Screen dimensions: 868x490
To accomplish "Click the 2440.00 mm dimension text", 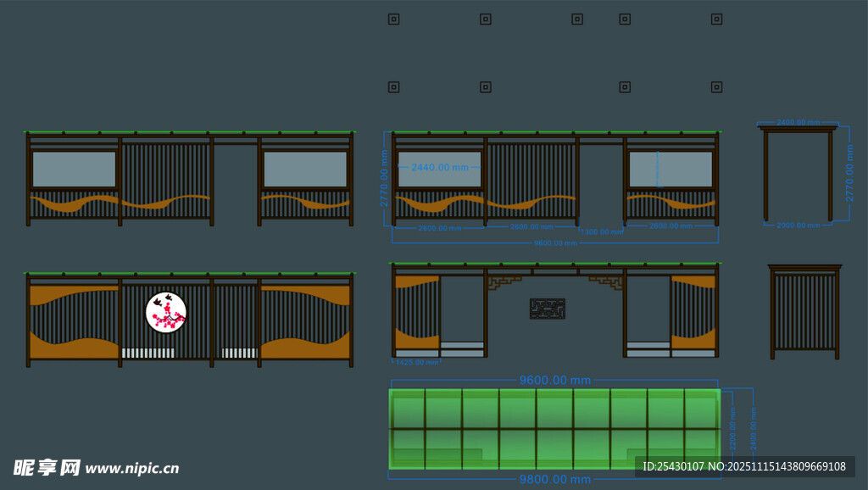I will pos(439,168).
